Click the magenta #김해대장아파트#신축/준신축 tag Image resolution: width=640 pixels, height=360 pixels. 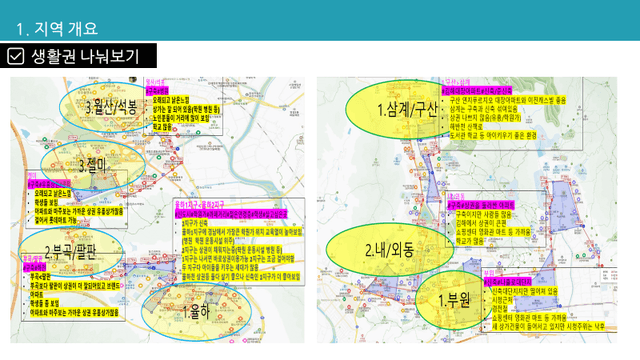pyautogui.click(x=477, y=91)
